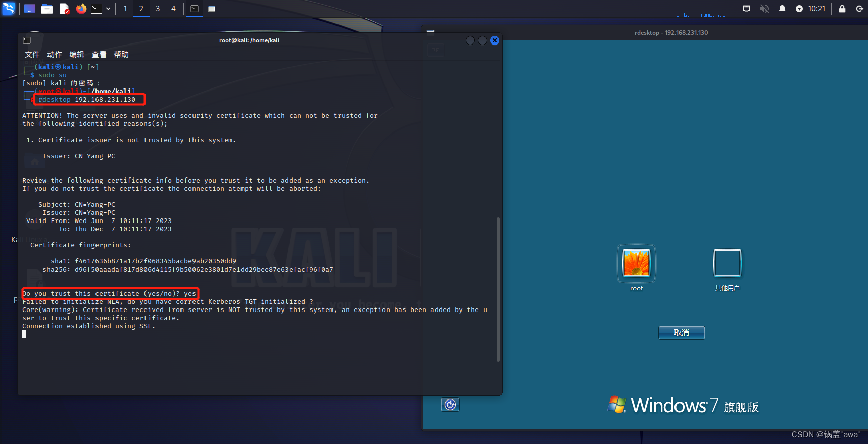Launch Firefox browser from the panel
Viewport: 868px width, 444px height.
click(x=81, y=9)
